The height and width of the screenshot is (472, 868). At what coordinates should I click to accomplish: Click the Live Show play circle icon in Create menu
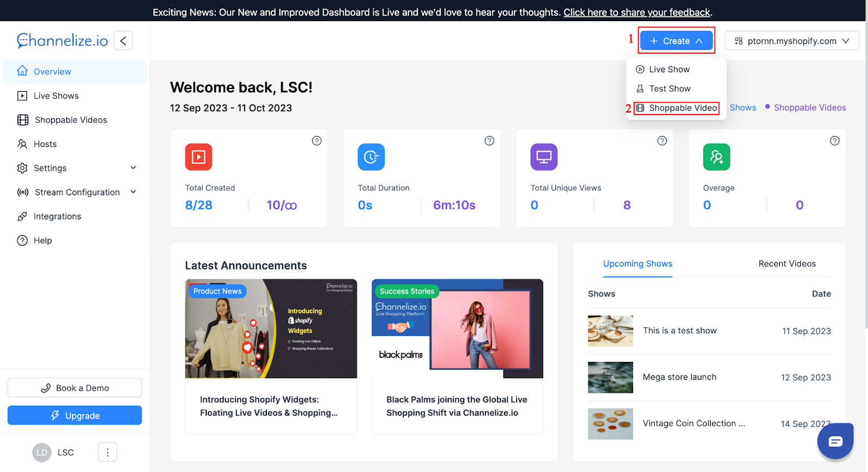pyautogui.click(x=640, y=69)
